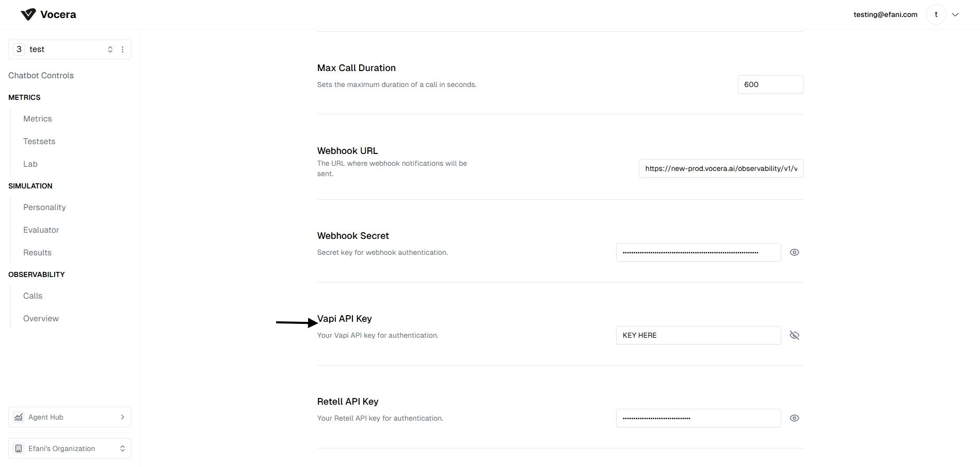980x467 pixels.
Task: Click the Webhook Secret heading
Action: [x=353, y=236]
